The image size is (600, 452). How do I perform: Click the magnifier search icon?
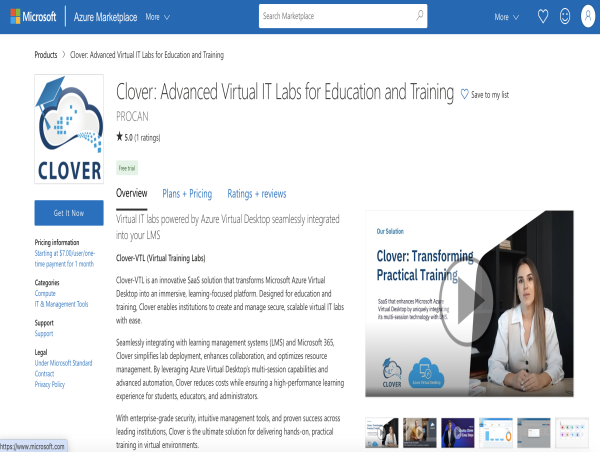point(420,16)
